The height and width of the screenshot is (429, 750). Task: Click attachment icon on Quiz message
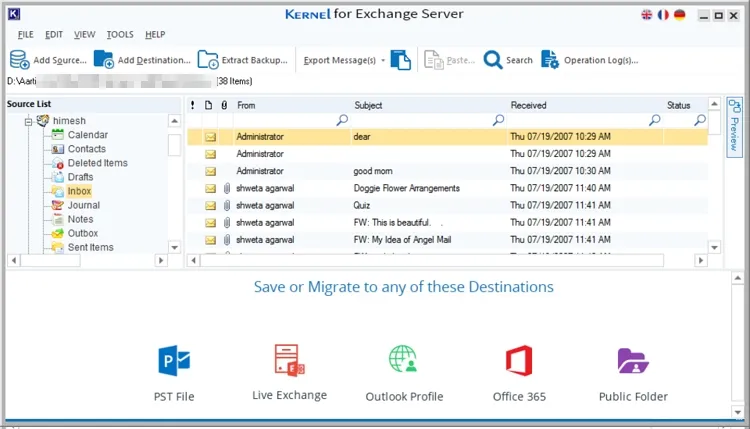coord(227,206)
